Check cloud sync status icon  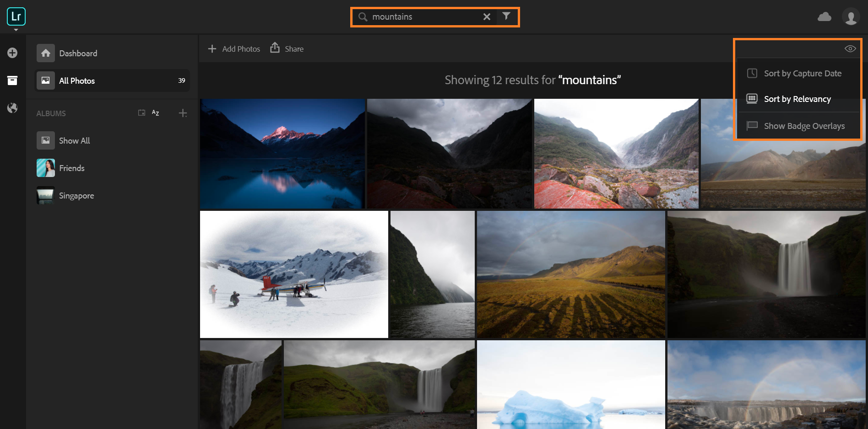pyautogui.click(x=825, y=16)
